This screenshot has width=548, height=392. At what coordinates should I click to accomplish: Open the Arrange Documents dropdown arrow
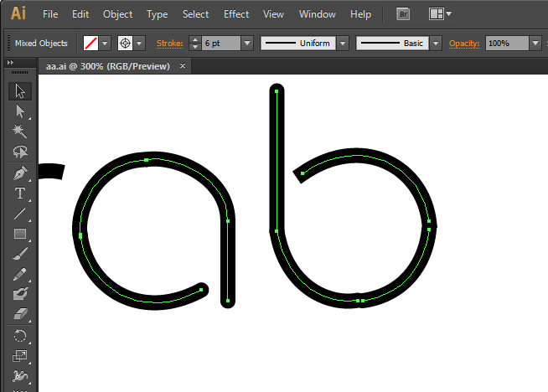coord(449,14)
